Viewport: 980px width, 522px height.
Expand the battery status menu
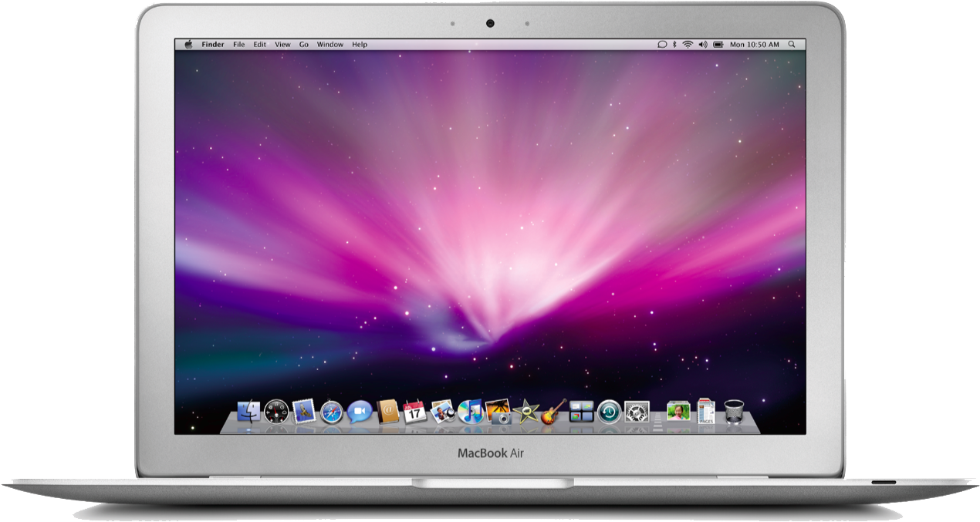tap(718, 44)
